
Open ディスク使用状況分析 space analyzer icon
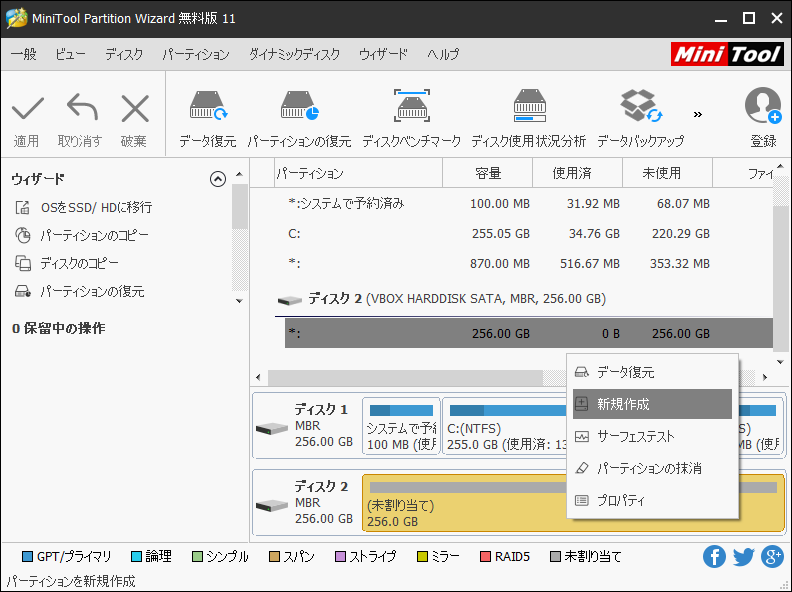(x=529, y=106)
